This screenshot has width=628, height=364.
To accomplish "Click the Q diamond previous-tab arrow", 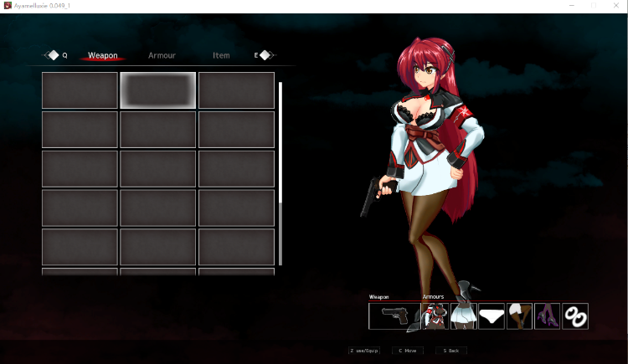I will [x=53, y=55].
